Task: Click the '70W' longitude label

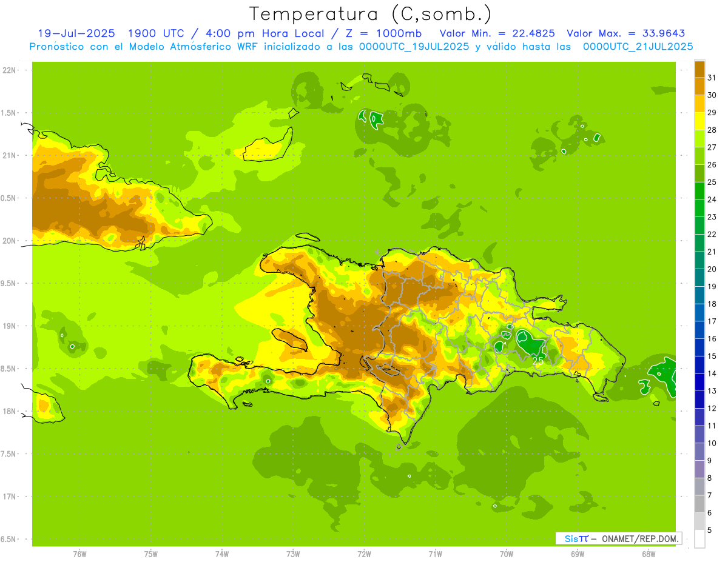Action: 507,554
